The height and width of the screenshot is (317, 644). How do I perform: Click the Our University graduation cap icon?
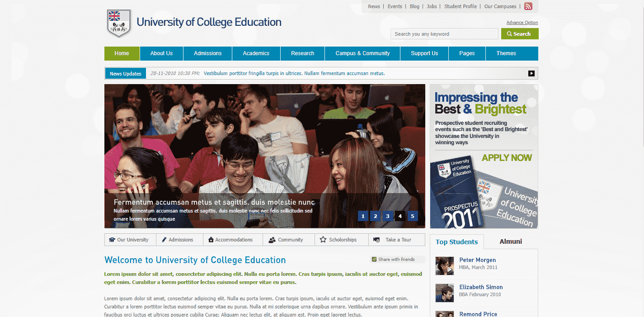pyautogui.click(x=112, y=240)
